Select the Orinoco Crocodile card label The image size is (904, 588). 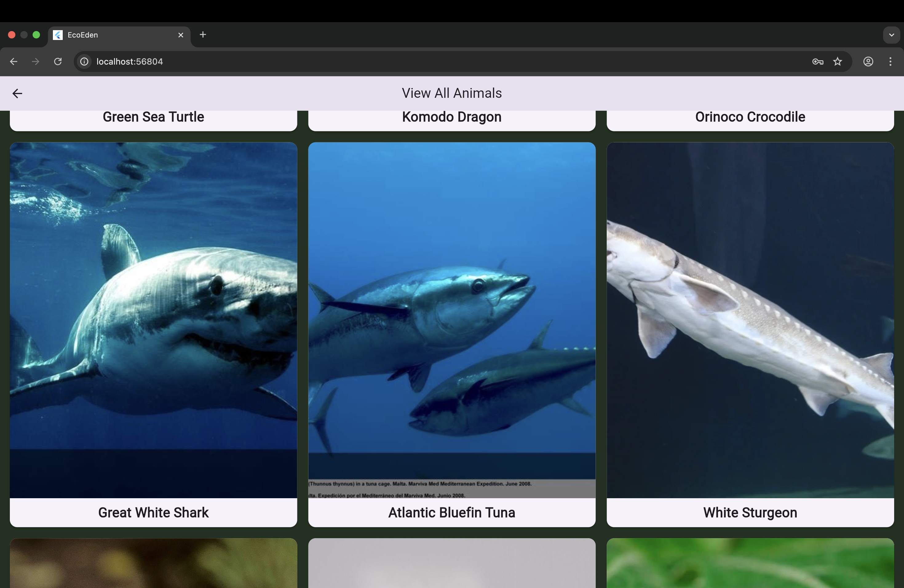(750, 117)
